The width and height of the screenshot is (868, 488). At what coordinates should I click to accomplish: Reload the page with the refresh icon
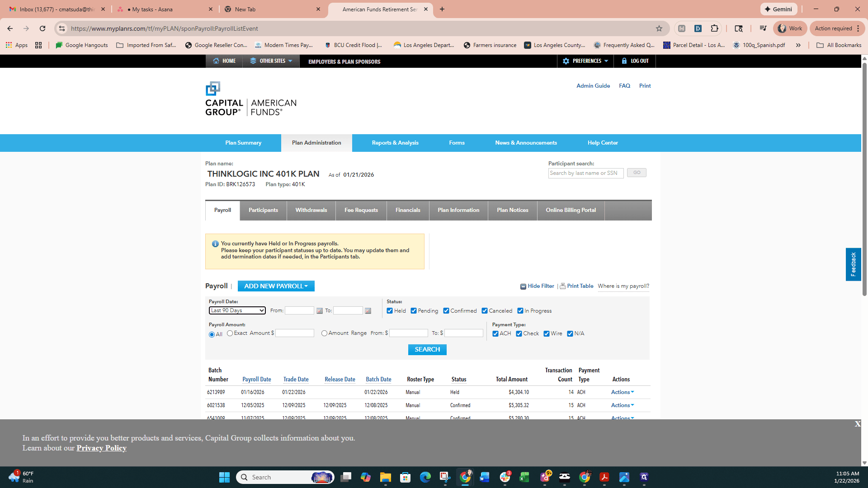[42, 28]
